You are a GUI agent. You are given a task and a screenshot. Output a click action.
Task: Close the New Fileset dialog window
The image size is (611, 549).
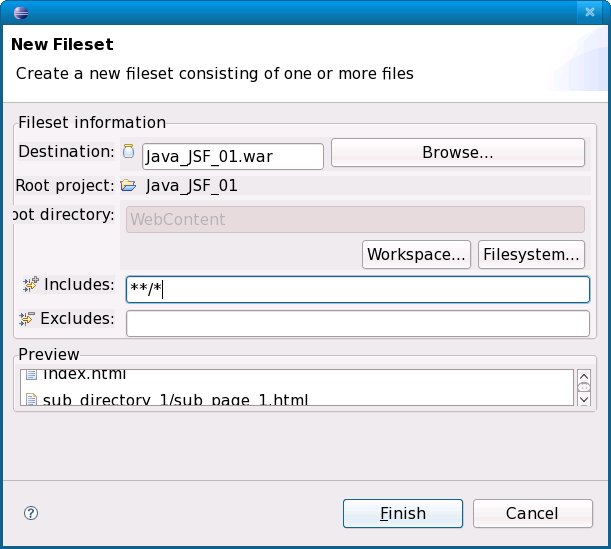click(x=590, y=13)
